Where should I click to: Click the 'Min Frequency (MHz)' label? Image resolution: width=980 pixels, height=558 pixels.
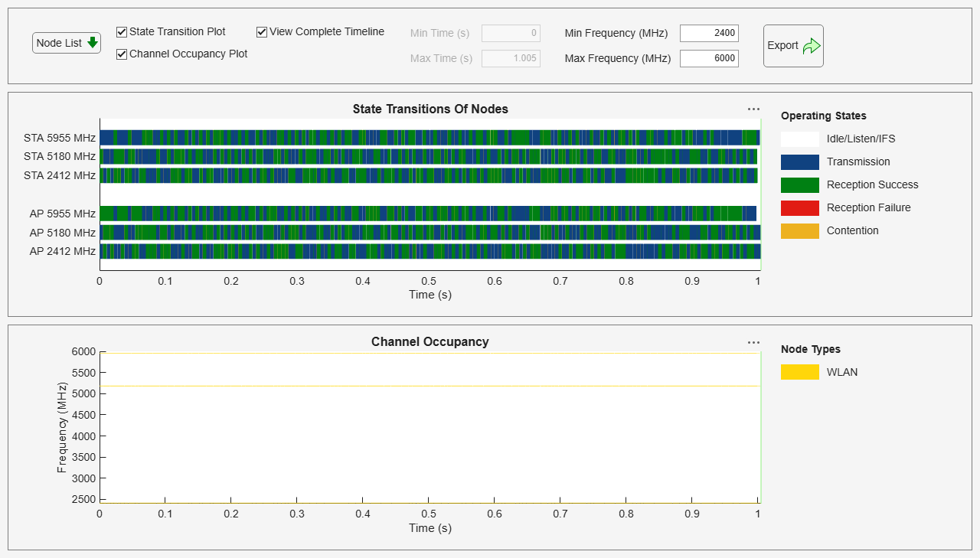[x=616, y=34]
